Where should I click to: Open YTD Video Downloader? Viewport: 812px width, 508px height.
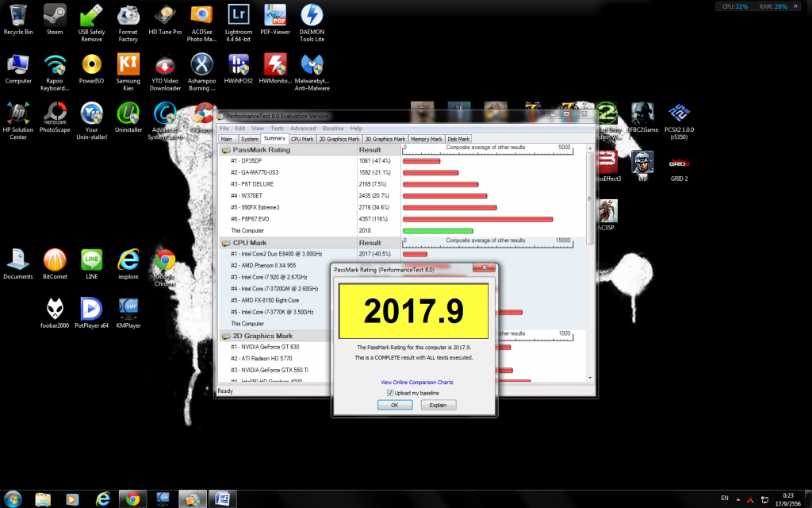coord(165,72)
